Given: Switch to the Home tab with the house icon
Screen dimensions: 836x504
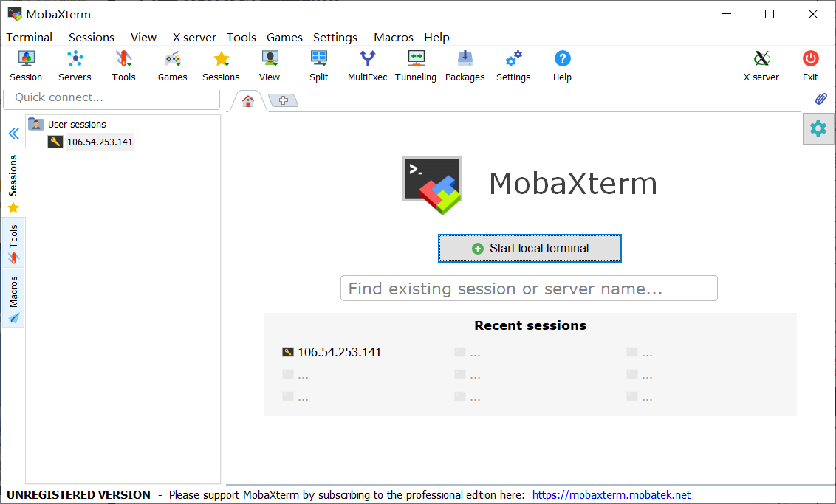Looking at the screenshot, I should pyautogui.click(x=248, y=100).
